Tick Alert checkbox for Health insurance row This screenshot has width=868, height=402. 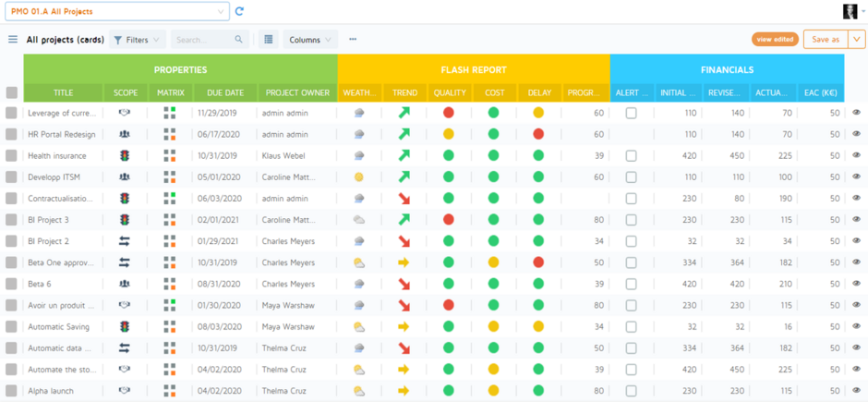(631, 155)
